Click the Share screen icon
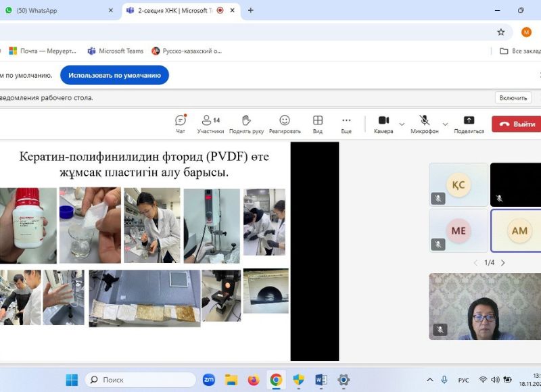Screen dimensions: 541x392 click(x=469, y=123)
